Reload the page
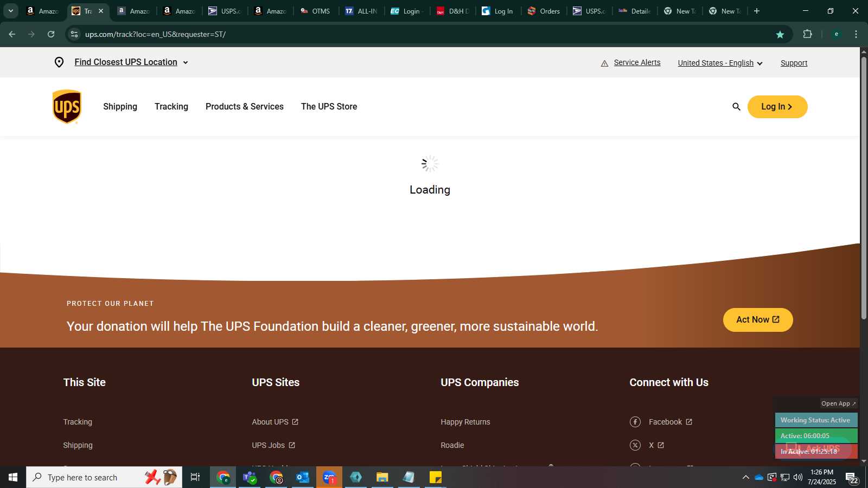The width and height of the screenshot is (868, 488). [51, 34]
